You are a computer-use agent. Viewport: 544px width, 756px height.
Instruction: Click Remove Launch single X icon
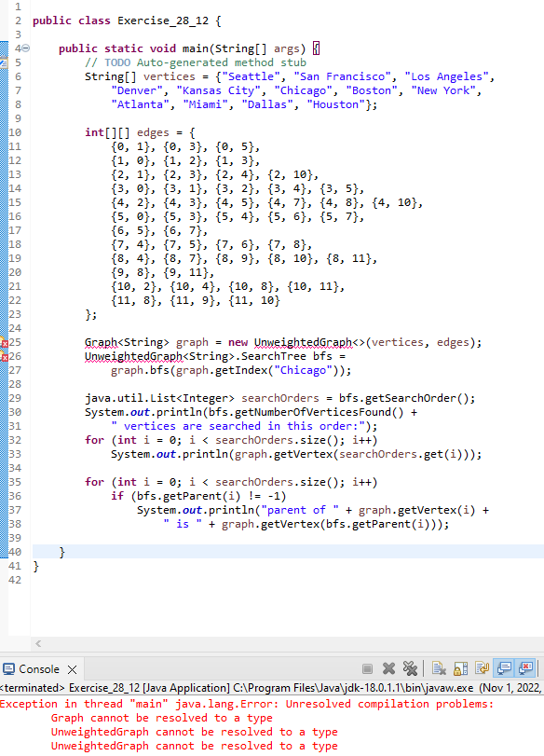pyautogui.click(x=388, y=668)
